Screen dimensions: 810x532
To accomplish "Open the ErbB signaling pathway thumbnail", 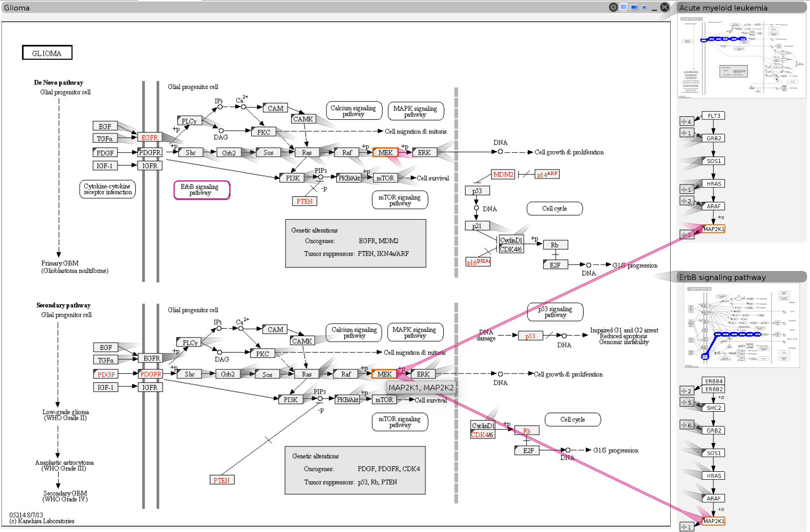I will pyautogui.click(x=742, y=326).
